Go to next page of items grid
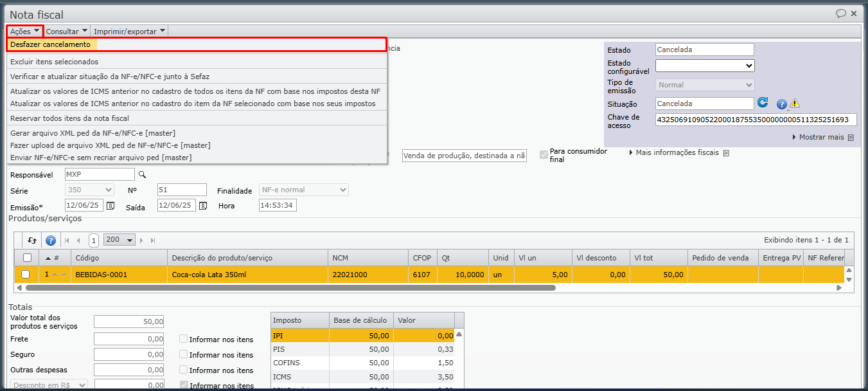The width and height of the screenshot is (868, 391). pyautogui.click(x=142, y=241)
